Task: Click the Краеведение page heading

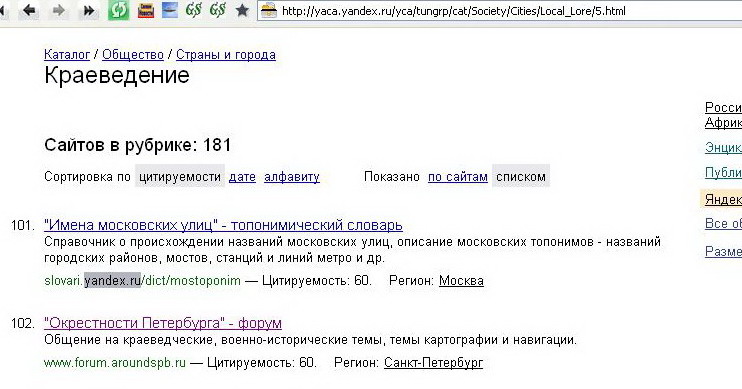Action: pos(117,75)
